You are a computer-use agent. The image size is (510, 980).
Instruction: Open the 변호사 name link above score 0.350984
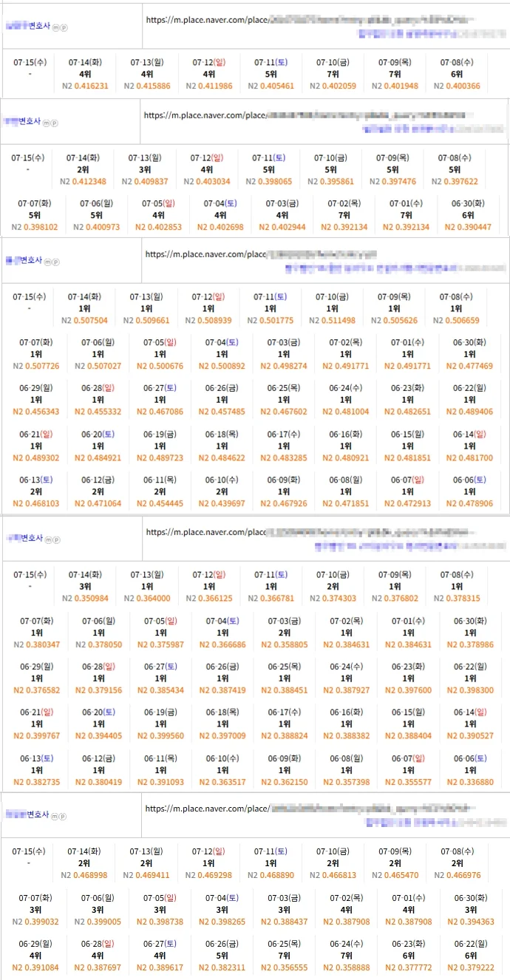tap(25, 537)
